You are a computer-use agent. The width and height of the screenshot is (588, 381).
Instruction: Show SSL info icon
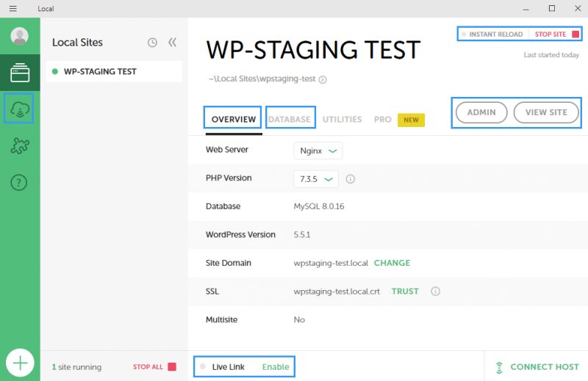[x=435, y=291]
